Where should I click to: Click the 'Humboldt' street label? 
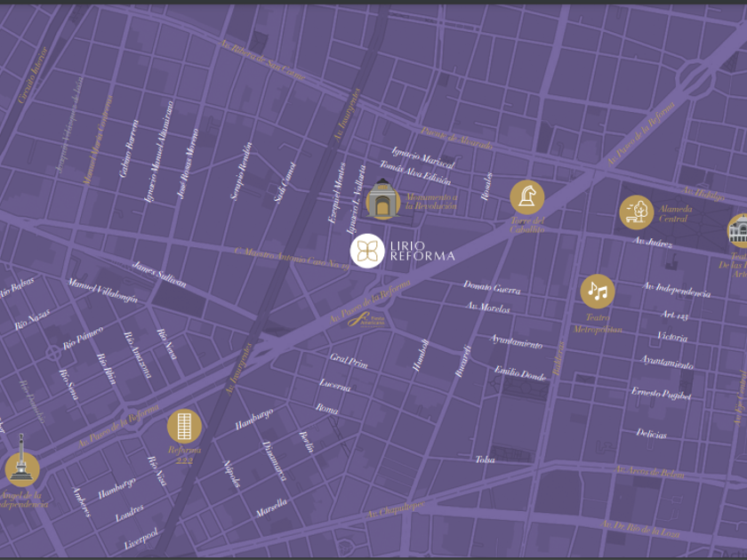421,356
